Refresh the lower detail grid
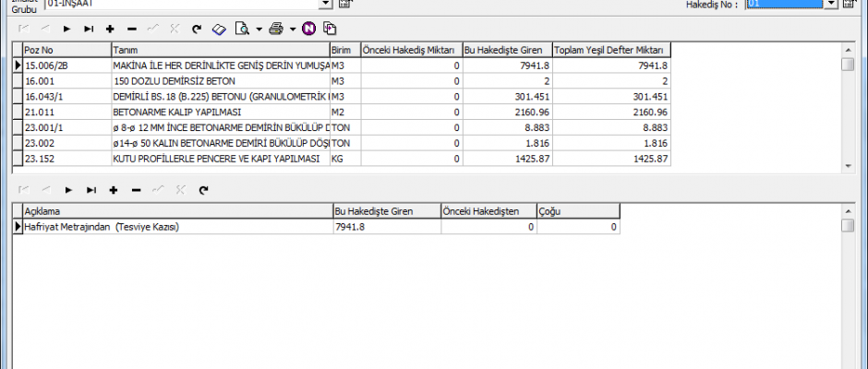The image size is (868, 369). (x=202, y=189)
